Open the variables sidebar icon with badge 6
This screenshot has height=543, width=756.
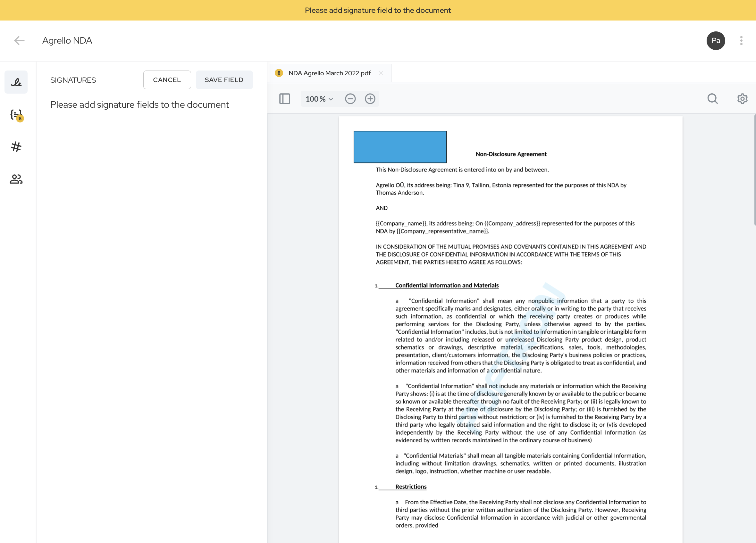16,115
